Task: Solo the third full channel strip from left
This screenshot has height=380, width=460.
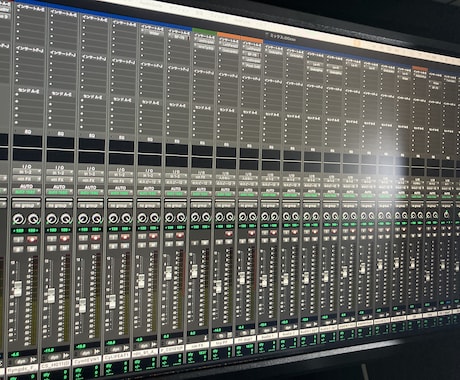Action: point(83,247)
